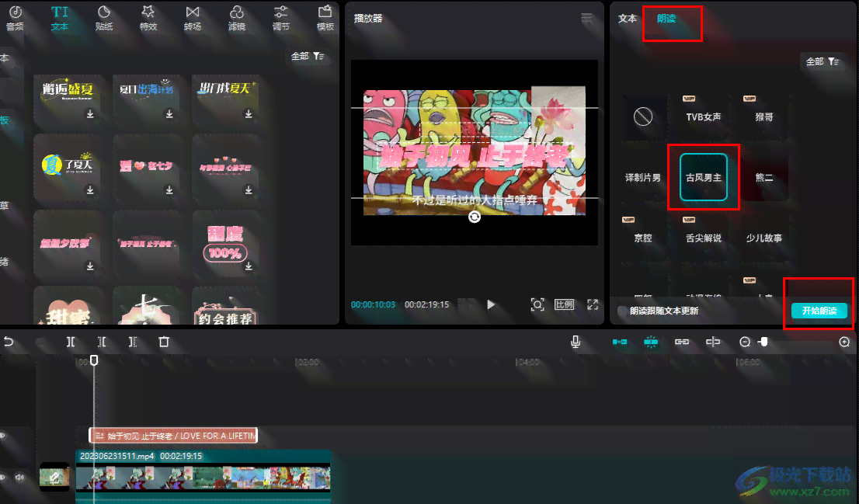Choose the 古风男主 voice
Viewport: 859px width, 504px height.
(x=704, y=178)
